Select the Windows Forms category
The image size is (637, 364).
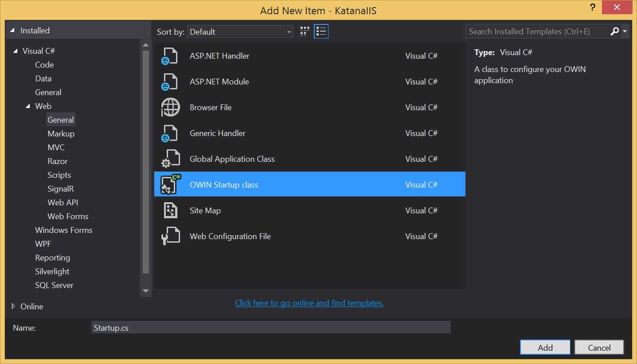pyautogui.click(x=64, y=230)
